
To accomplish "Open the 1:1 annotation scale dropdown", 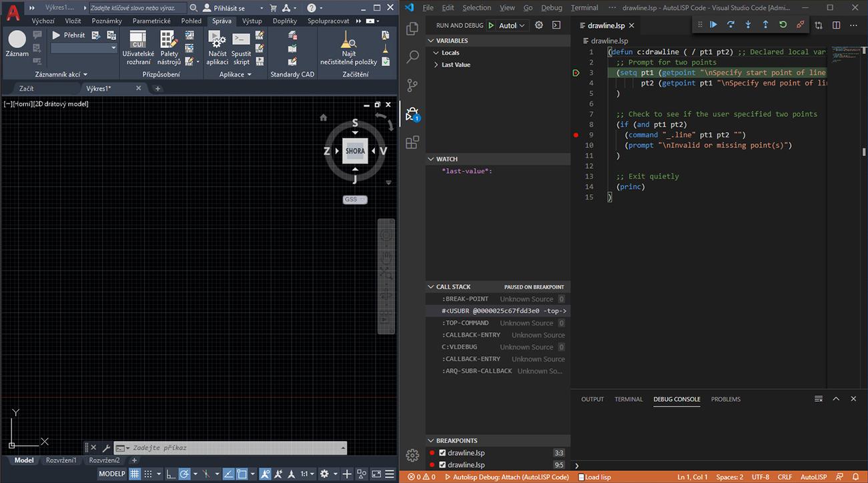I will 308,474.
